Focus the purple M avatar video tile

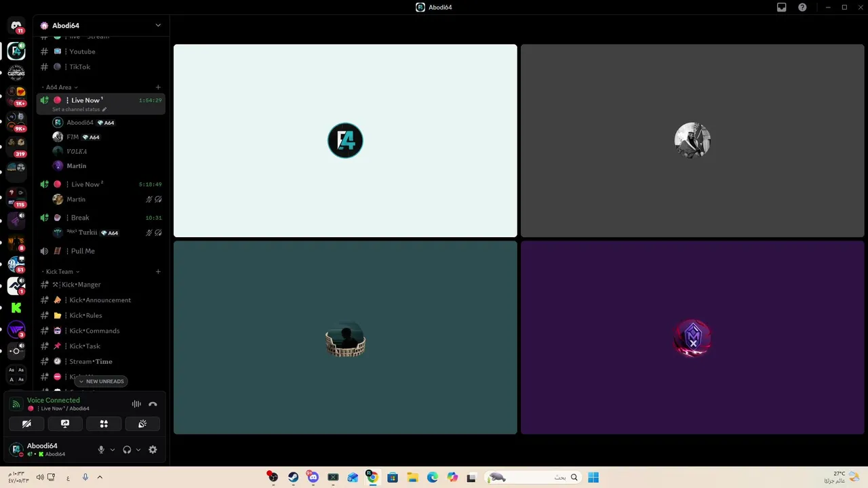(x=692, y=338)
